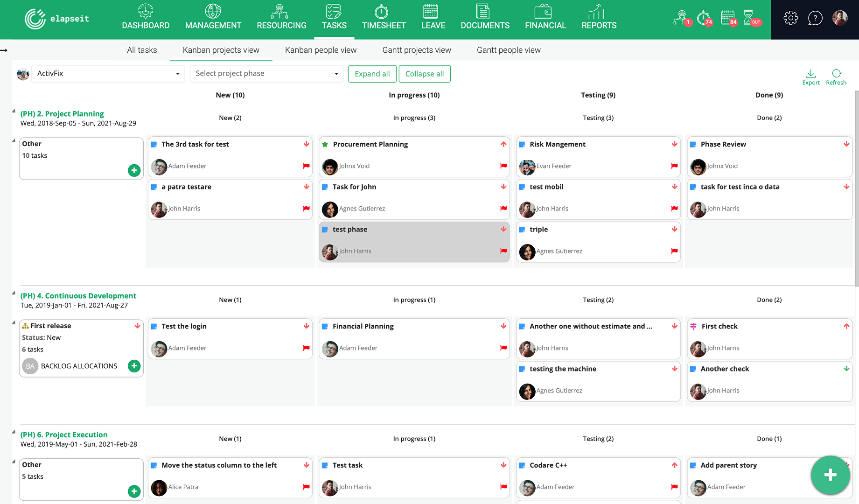
Task: Open the ActivFix project dropdown
Action: click(108, 74)
